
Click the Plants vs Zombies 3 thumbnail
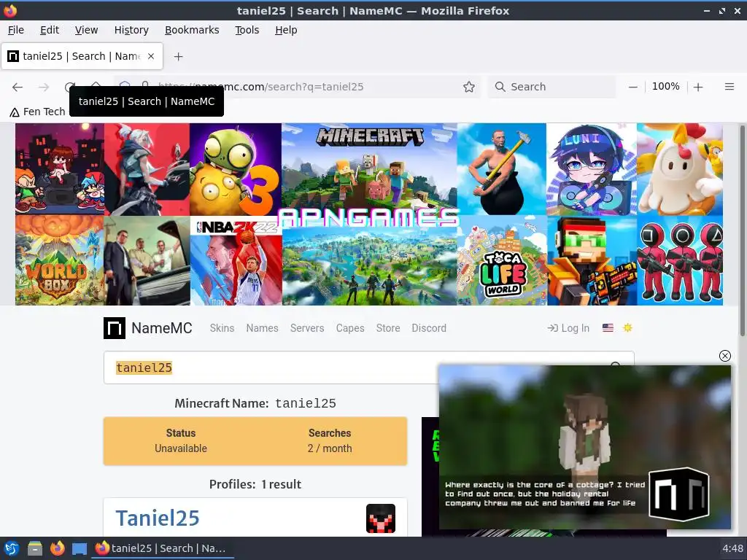[x=236, y=169]
